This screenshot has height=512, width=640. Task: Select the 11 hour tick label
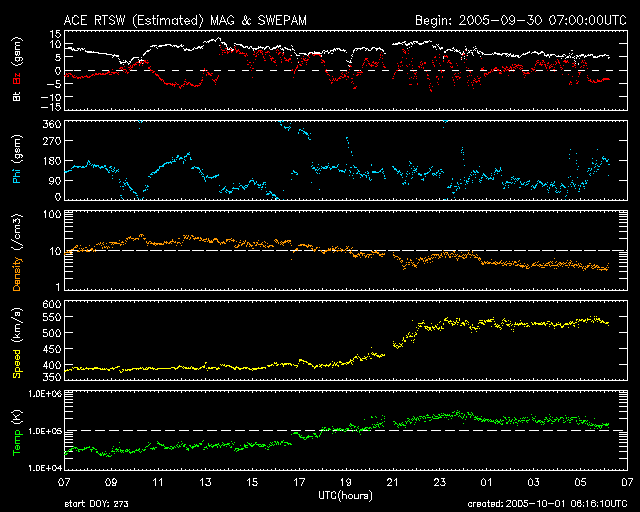[x=158, y=483]
